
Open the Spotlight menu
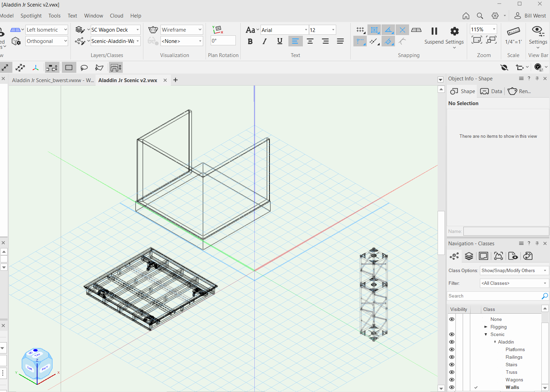coord(31,16)
